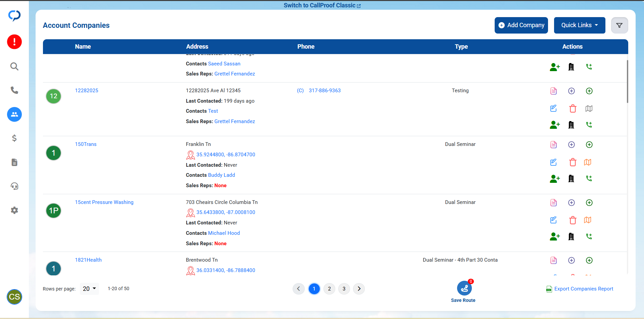Open the filter funnel button
Image resolution: width=644 pixels, height=319 pixels.
tap(620, 25)
